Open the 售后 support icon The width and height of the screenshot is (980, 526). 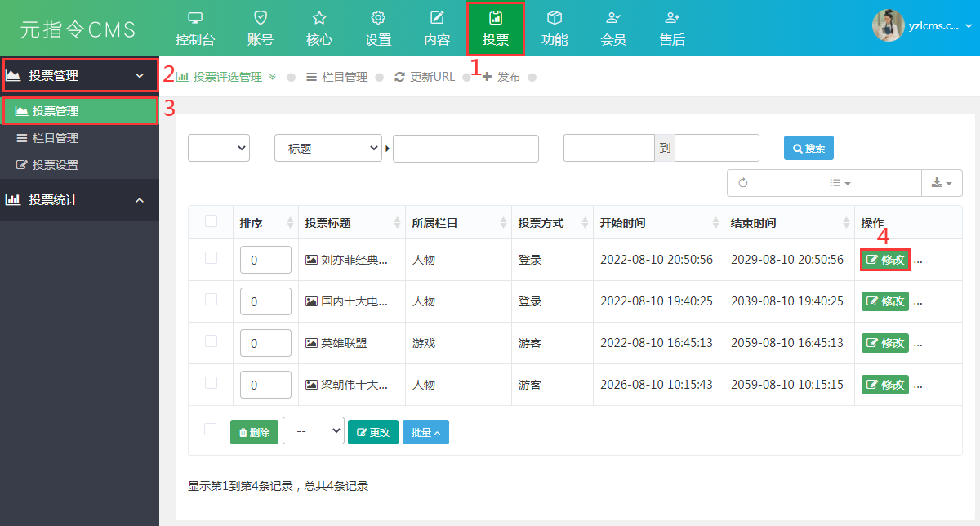pos(672,17)
